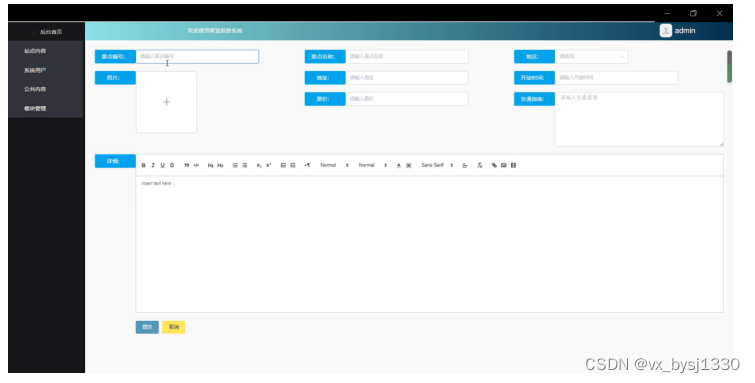Open the admin username menu
755x383 pixels.
[x=685, y=30]
